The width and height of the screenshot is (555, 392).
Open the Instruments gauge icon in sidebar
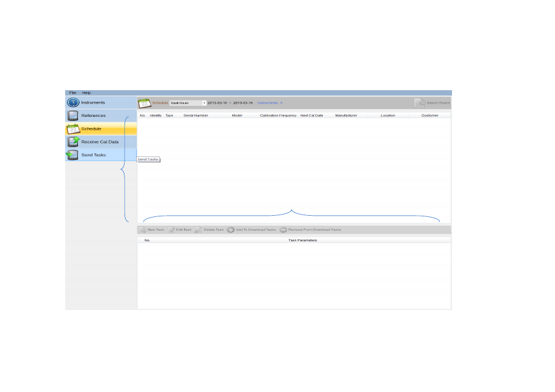click(73, 102)
